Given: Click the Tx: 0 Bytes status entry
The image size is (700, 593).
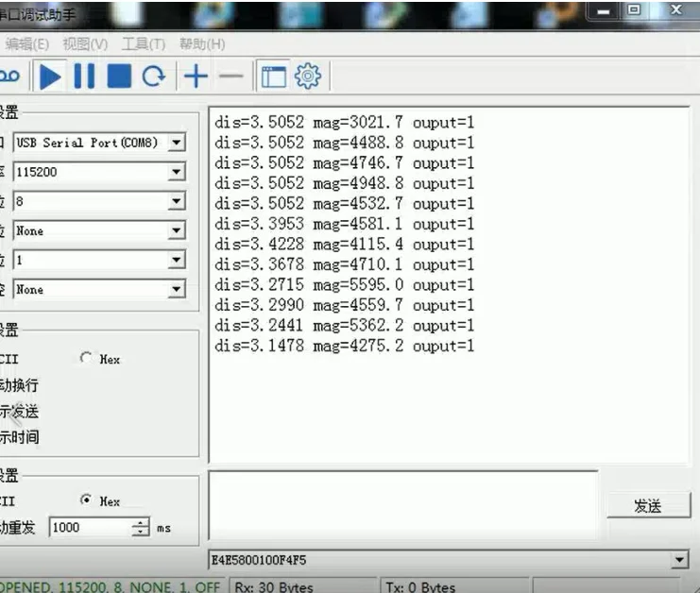Looking at the screenshot, I should (x=420, y=586).
